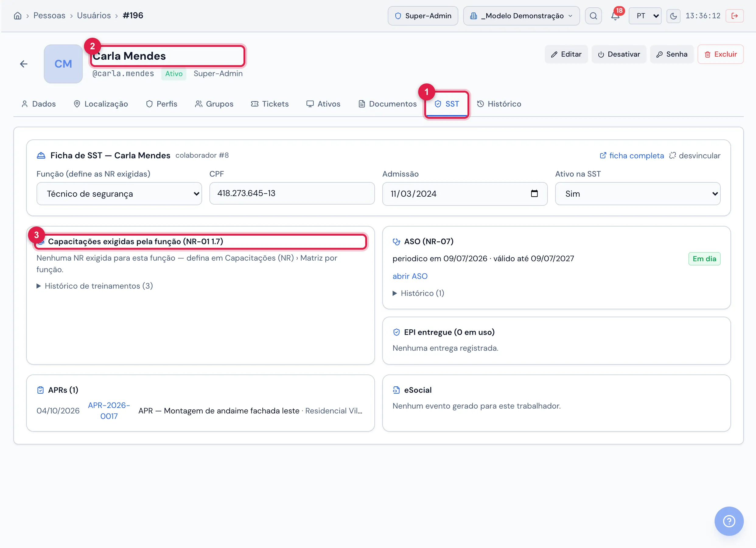Viewport: 756px width, 548px height.
Task: Open the ficha completa link
Action: point(632,156)
